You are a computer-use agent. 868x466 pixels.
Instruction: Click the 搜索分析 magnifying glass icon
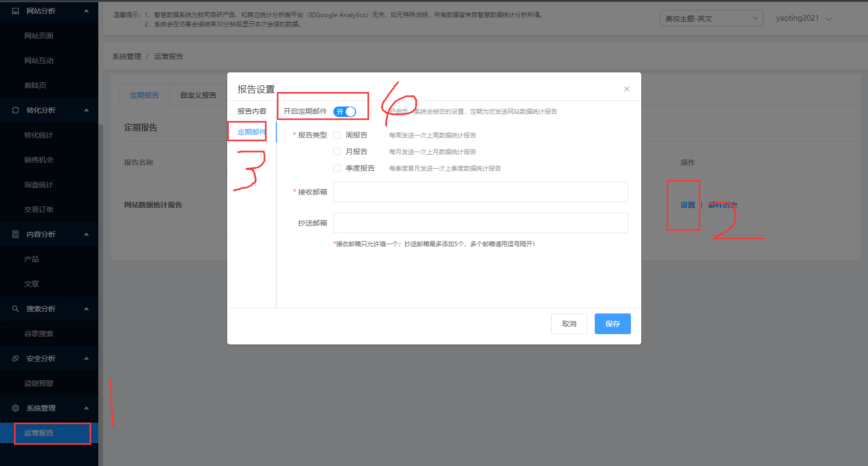pos(15,308)
